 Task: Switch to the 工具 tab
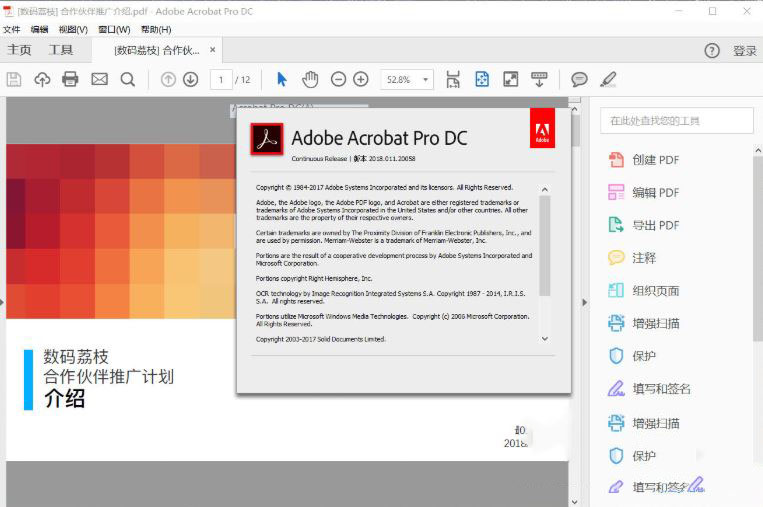(61, 50)
